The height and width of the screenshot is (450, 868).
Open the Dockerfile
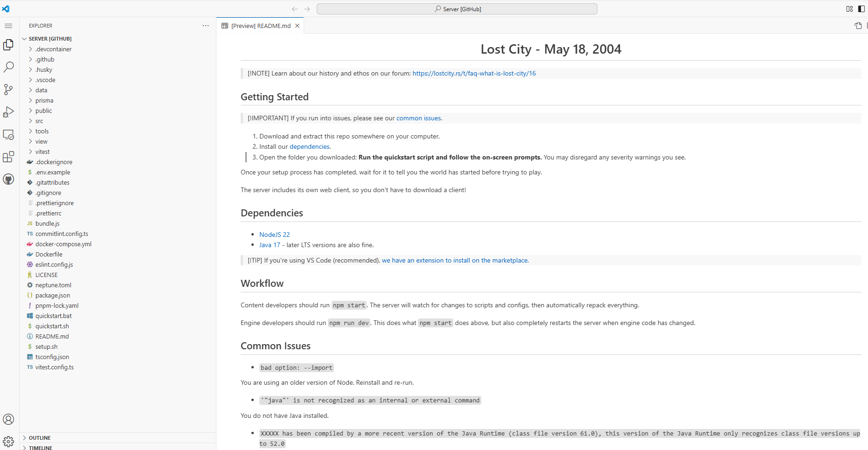(118, 254)
